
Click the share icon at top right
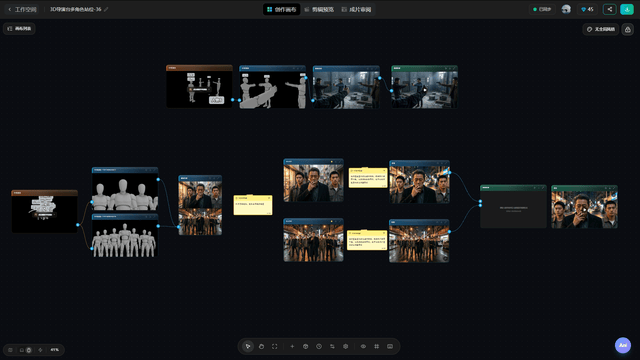(x=610, y=9)
